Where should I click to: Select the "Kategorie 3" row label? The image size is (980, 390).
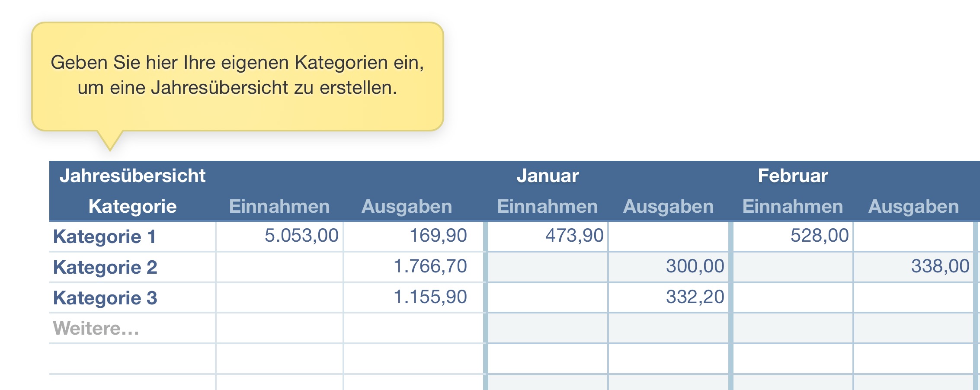(105, 298)
